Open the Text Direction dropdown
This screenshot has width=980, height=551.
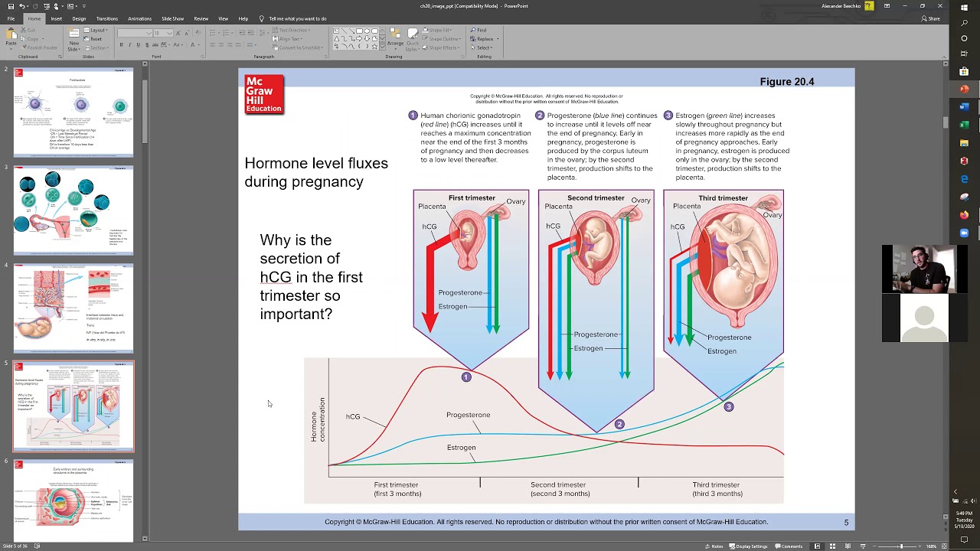(x=291, y=30)
